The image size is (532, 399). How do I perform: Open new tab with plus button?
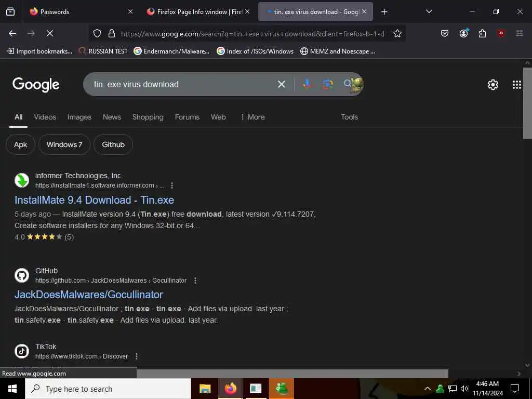[x=384, y=12]
